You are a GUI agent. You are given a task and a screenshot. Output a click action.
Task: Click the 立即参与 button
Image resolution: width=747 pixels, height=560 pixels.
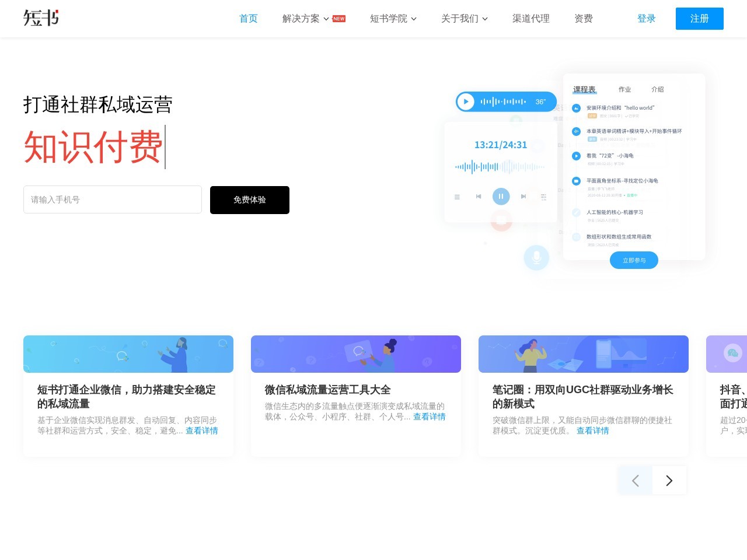(634, 260)
